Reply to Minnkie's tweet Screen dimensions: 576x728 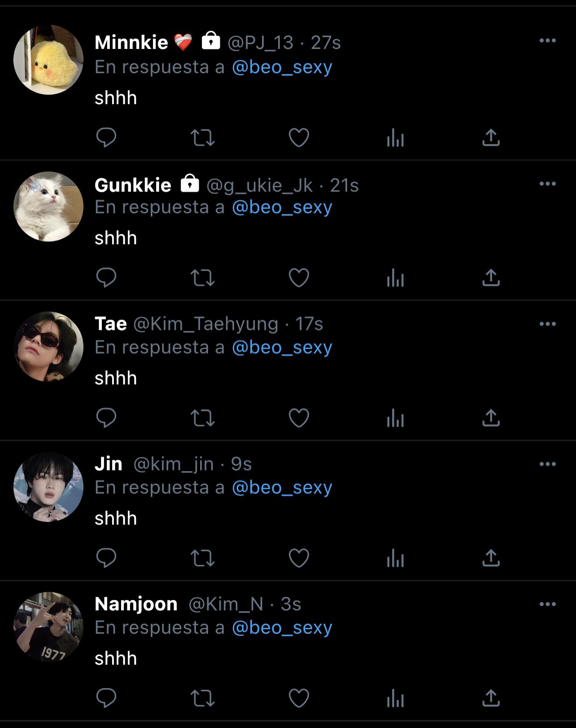[x=106, y=138]
